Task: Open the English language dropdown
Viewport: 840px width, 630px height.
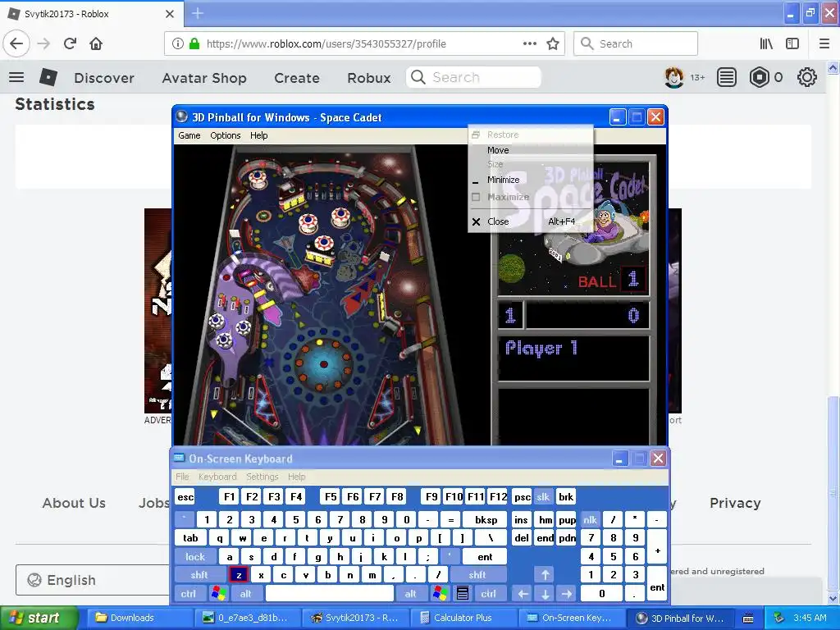Action: (x=92, y=580)
